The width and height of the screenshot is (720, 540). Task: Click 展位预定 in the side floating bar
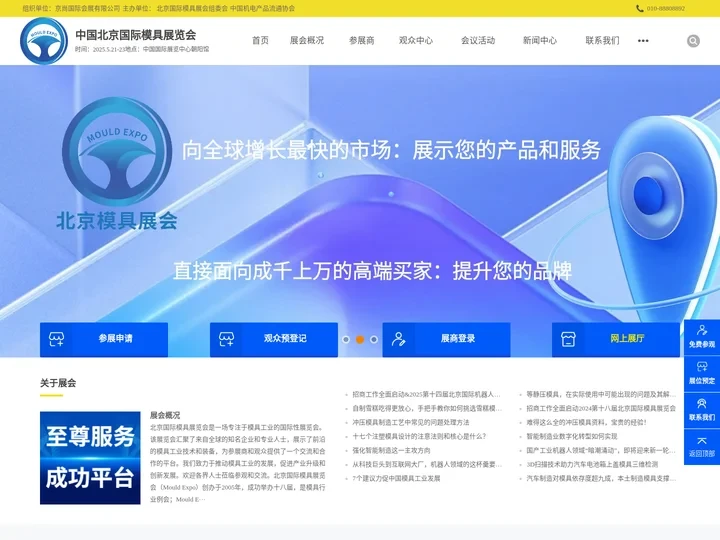pos(702,374)
